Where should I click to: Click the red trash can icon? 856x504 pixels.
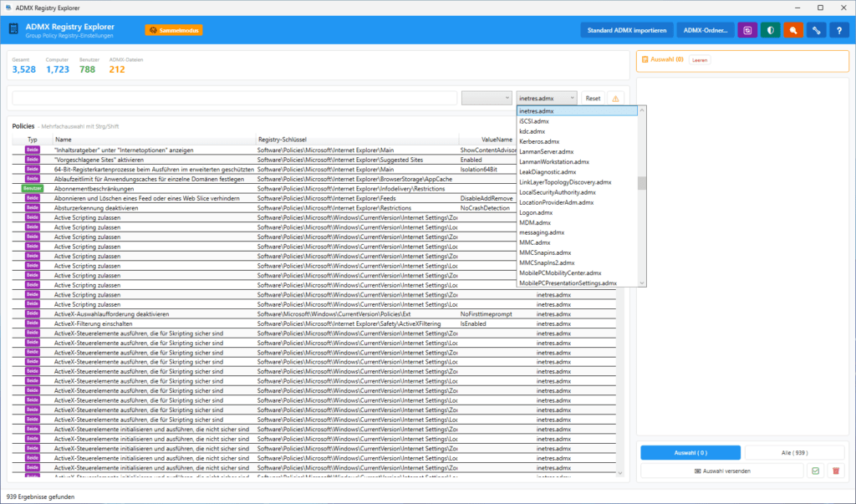[x=834, y=471]
